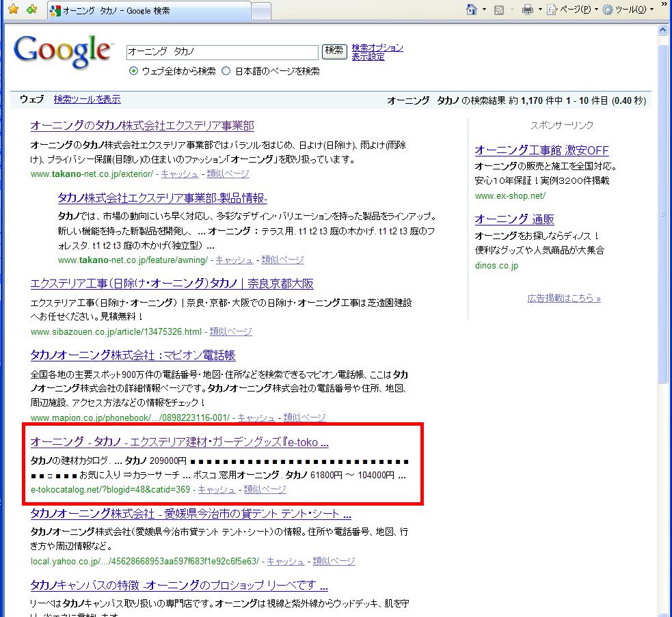The image size is (672, 617).
Task: Click the search query input field
Action: [221, 52]
